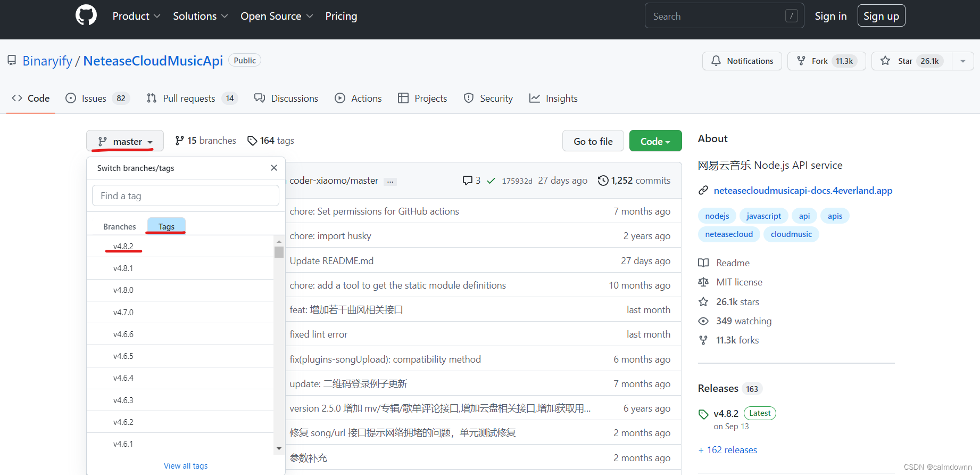The image size is (980, 475).
Task: Click the Sign in link
Action: (830, 16)
